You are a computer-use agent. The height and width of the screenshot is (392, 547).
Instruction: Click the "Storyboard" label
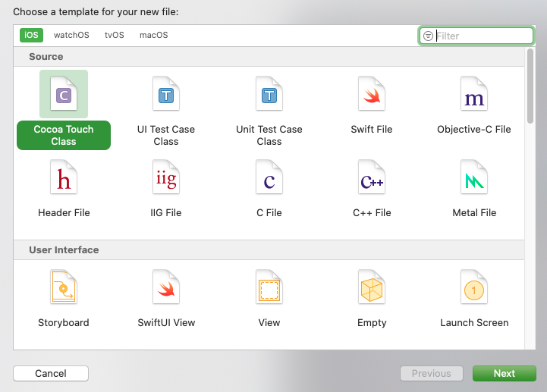(x=64, y=323)
